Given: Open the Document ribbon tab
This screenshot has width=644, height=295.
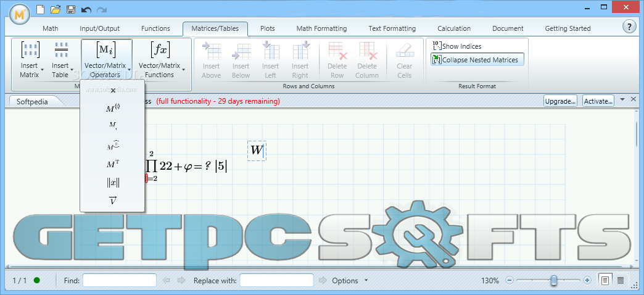Looking at the screenshot, I should tap(508, 28).
